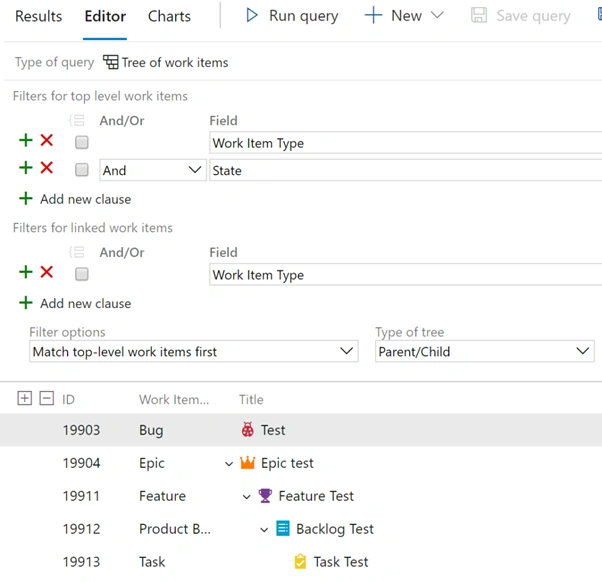Image resolution: width=602 pixels, height=582 pixels.
Task: Add clause after top-level Work Item Type row
Action: point(26,140)
